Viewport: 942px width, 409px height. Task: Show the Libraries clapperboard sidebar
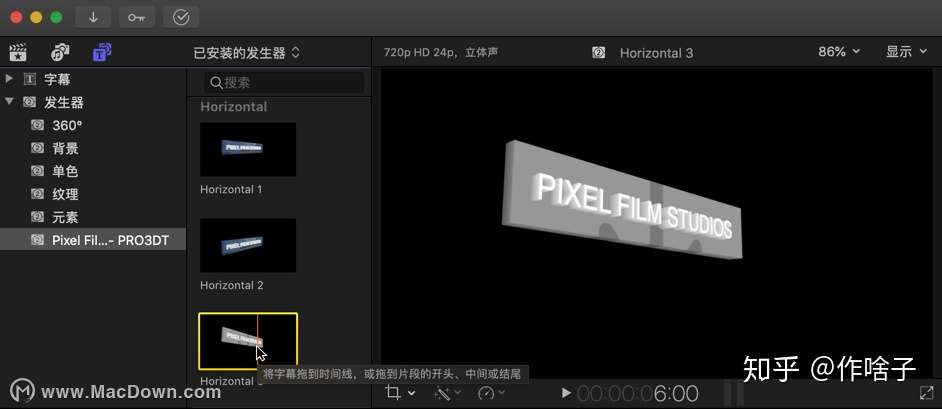pyautogui.click(x=18, y=53)
